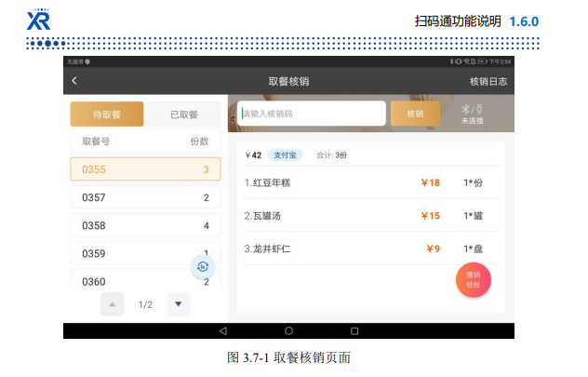Tap the Android home circle button

point(288,330)
